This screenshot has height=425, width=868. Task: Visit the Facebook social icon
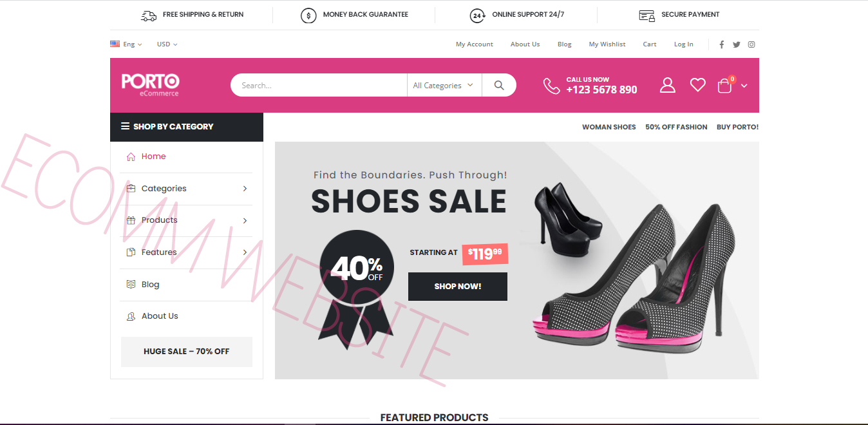721,44
